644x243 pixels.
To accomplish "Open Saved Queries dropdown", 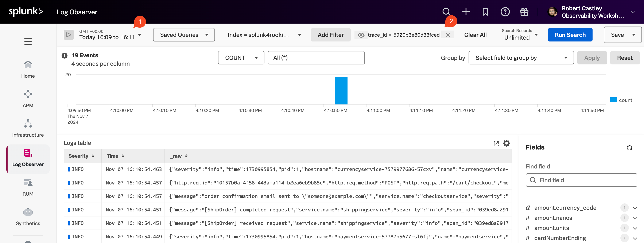I will (x=184, y=35).
